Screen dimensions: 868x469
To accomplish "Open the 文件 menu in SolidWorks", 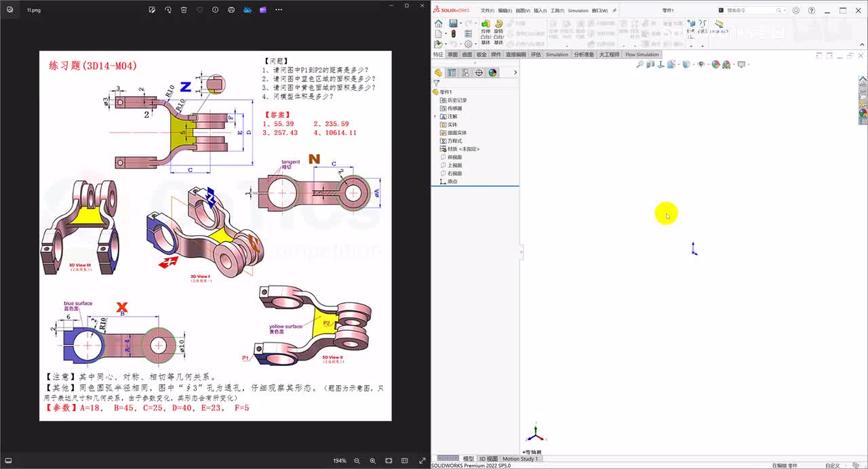I will tap(488, 11).
